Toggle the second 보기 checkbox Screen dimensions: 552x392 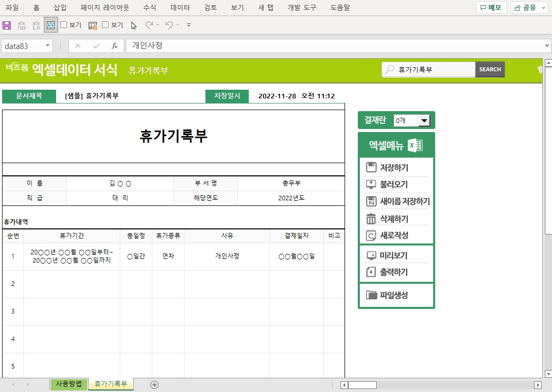(106, 24)
